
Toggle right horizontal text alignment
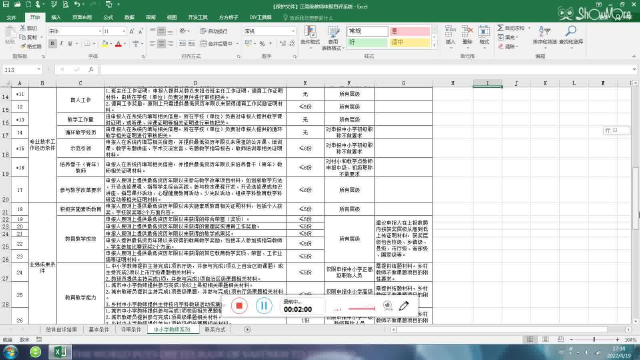(x=170, y=43)
